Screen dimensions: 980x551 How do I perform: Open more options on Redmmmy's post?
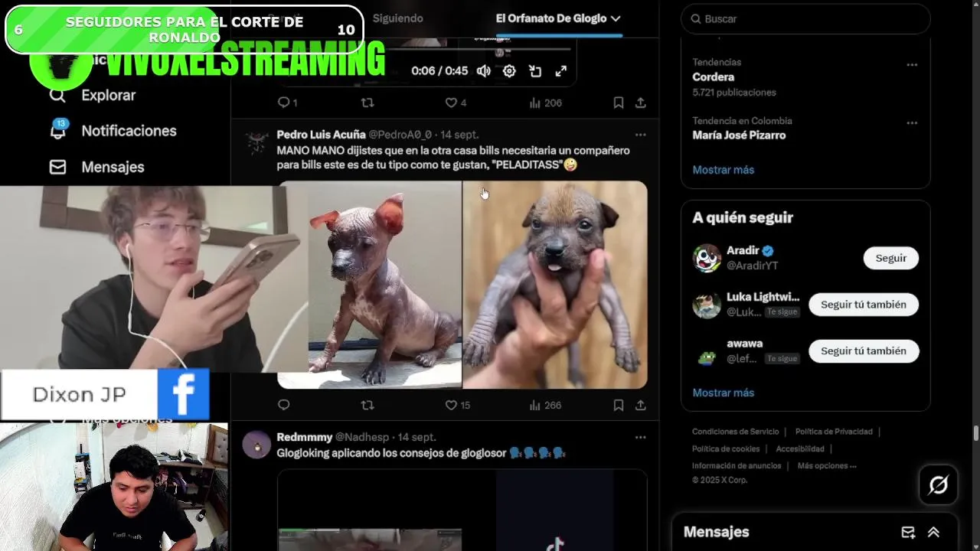(x=641, y=437)
